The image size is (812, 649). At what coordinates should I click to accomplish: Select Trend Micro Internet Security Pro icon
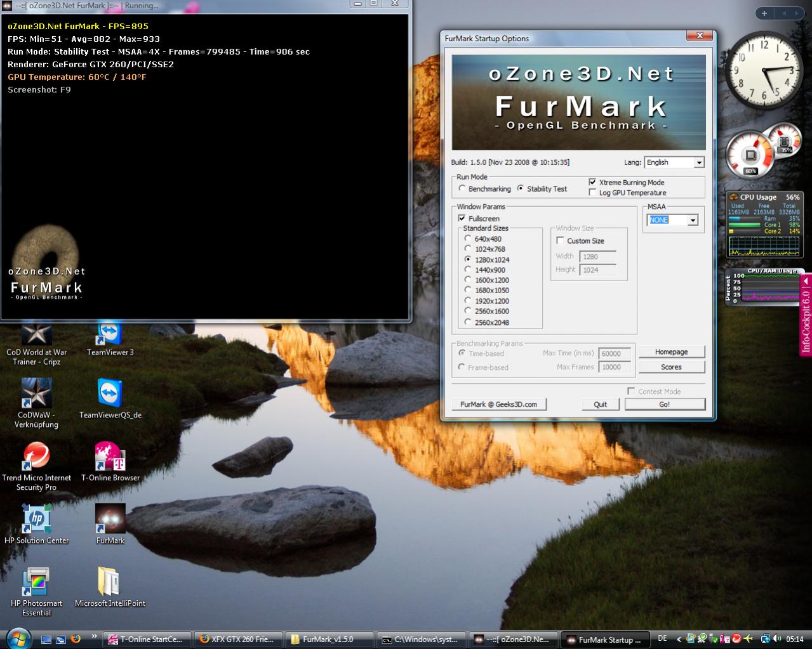click(x=36, y=466)
